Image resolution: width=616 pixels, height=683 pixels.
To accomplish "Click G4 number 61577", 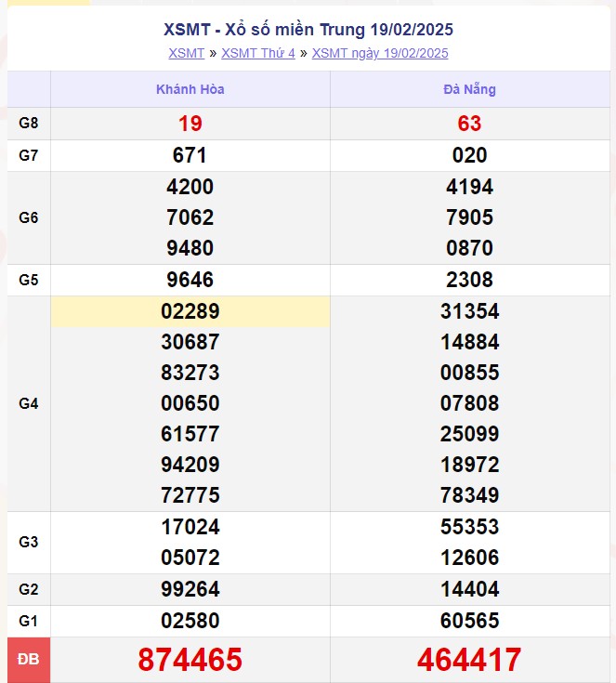I will coord(190,434).
